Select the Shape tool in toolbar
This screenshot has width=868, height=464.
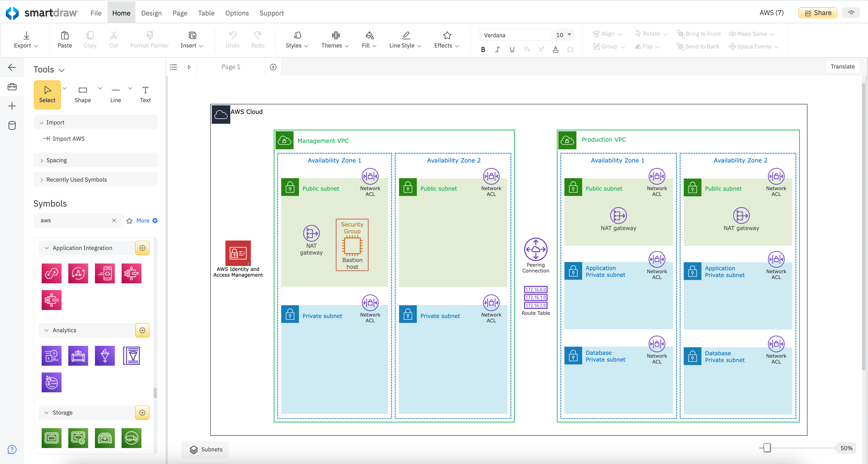[83, 94]
